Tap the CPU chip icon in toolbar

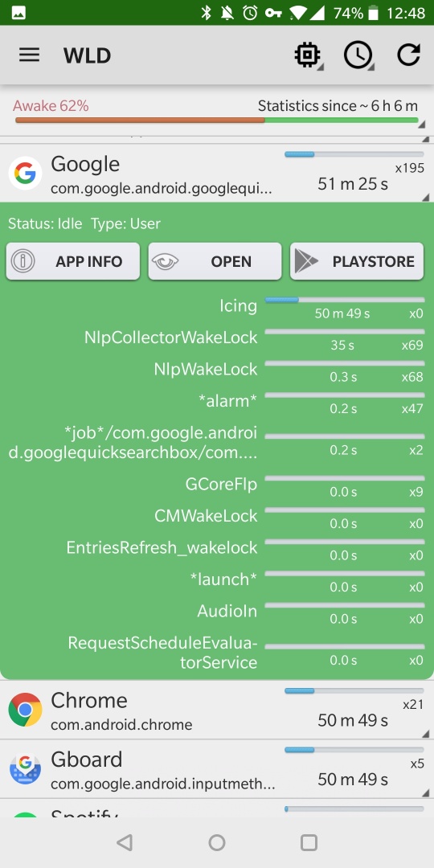pos(307,55)
